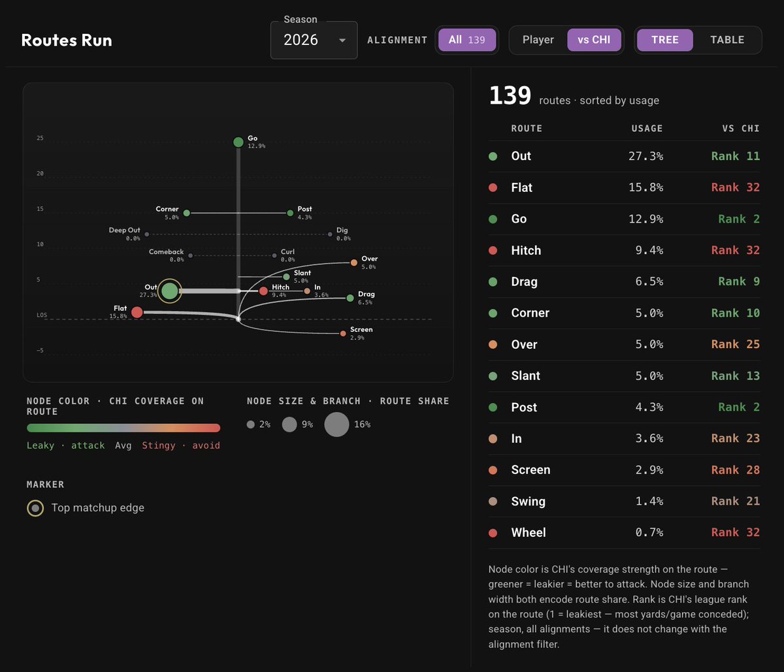The height and width of the screenshot is (672, 784).
Task: Select the Corner row in routes list
Action: [x=625, y=313]
